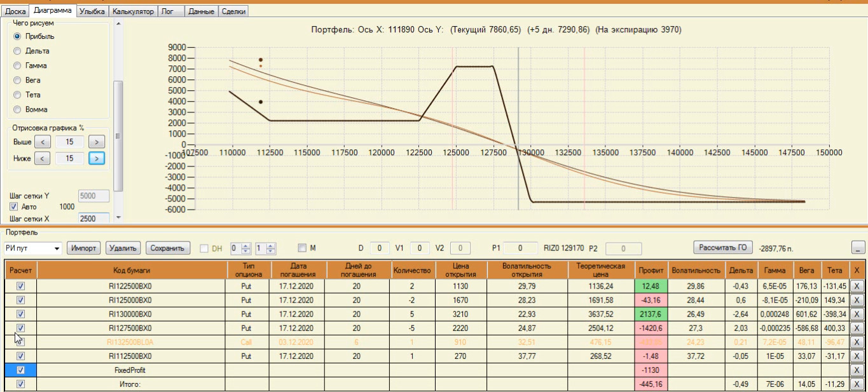Image resolution: width=868 pixels, height=392 pixels.
Task: Toggle the M checkbox
Action: 302,248
